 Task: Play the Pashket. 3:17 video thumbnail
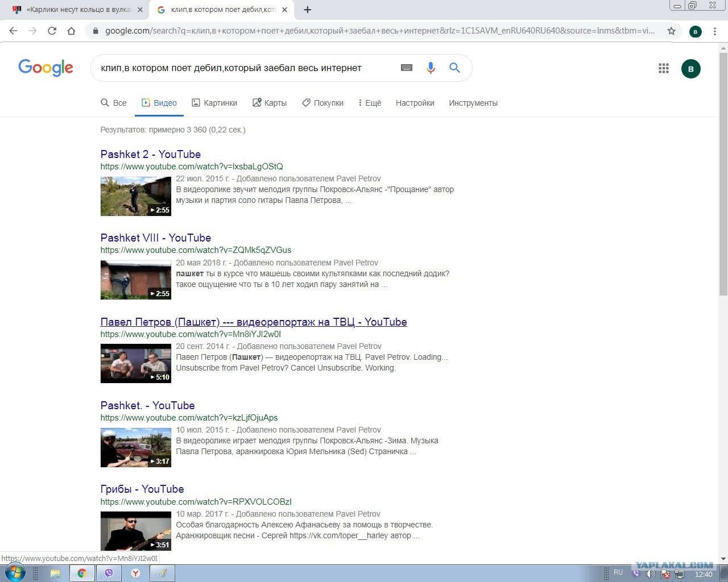tap(136, 447)
